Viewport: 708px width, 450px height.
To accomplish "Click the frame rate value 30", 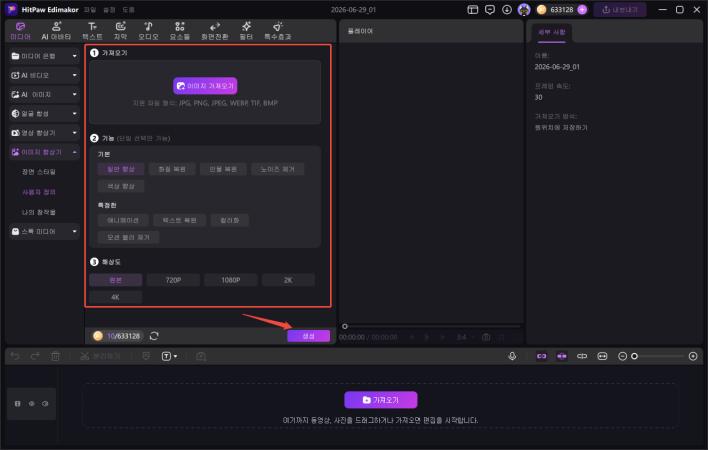I will 538,97.
